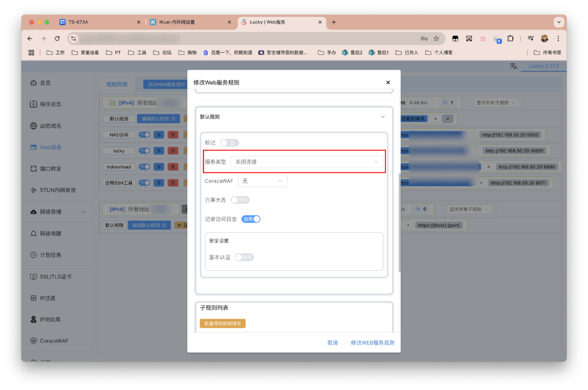Viewport: 588px width, 390px height.
Task: Click the page translate icon beside Lucky version
Action: pos(513,66)
